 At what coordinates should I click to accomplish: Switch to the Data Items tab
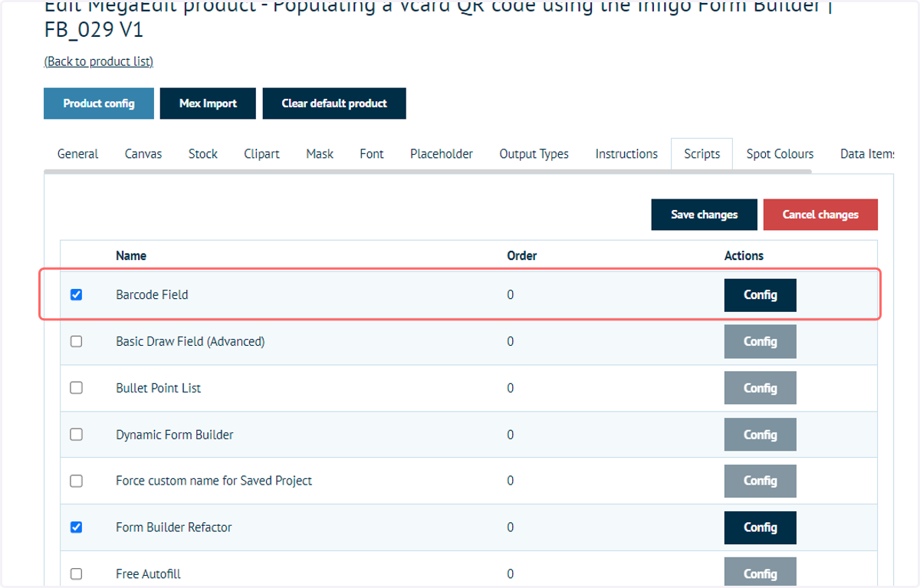867,154
